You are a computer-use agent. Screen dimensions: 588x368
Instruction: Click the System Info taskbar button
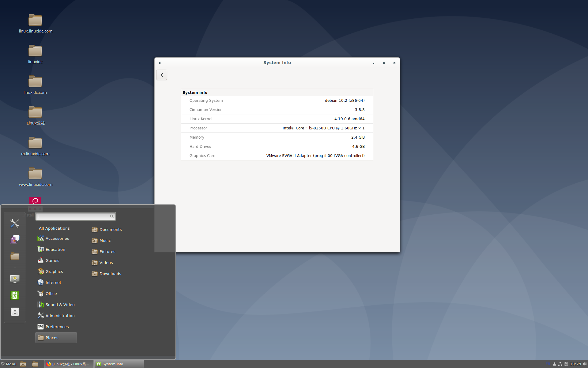pos(119,364)
